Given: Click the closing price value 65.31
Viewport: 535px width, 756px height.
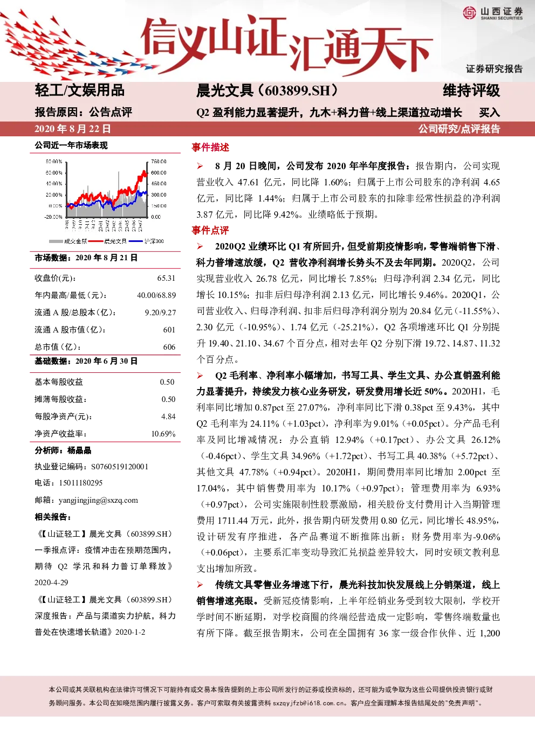Looking at the screenshot, I should [x=166, y=279].
